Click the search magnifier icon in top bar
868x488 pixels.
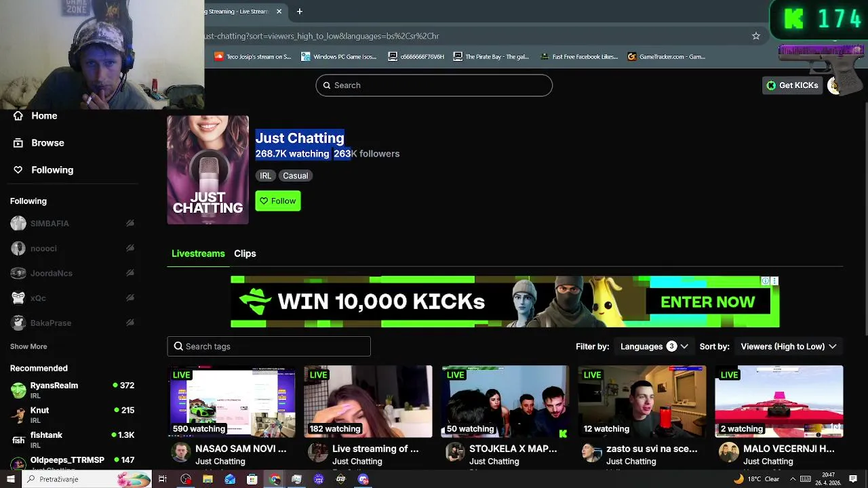tap(327, 85)
